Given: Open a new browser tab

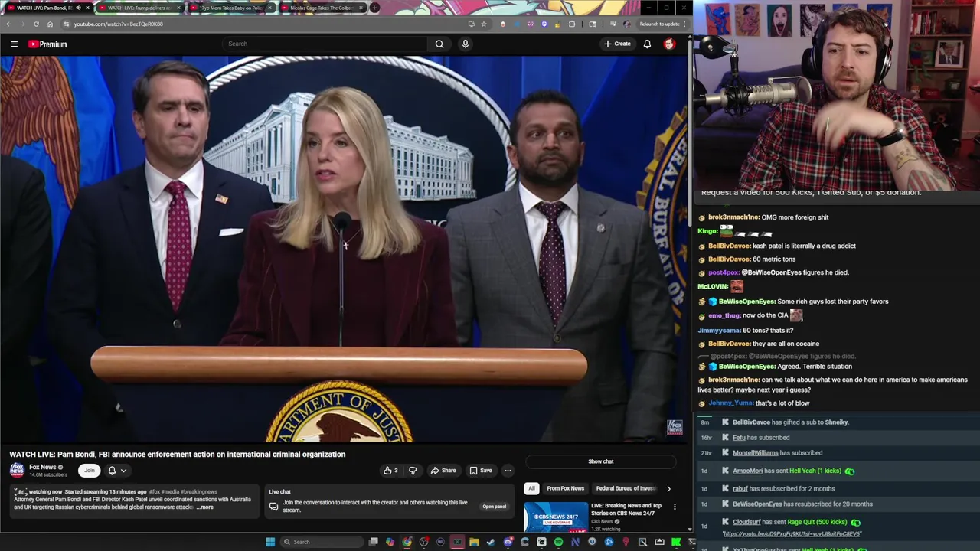Looking at the screenshot, I should (x=374, y=8).
